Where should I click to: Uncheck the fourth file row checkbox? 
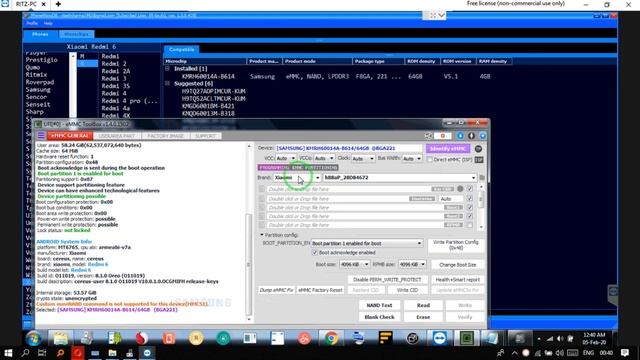click(470, 216)
